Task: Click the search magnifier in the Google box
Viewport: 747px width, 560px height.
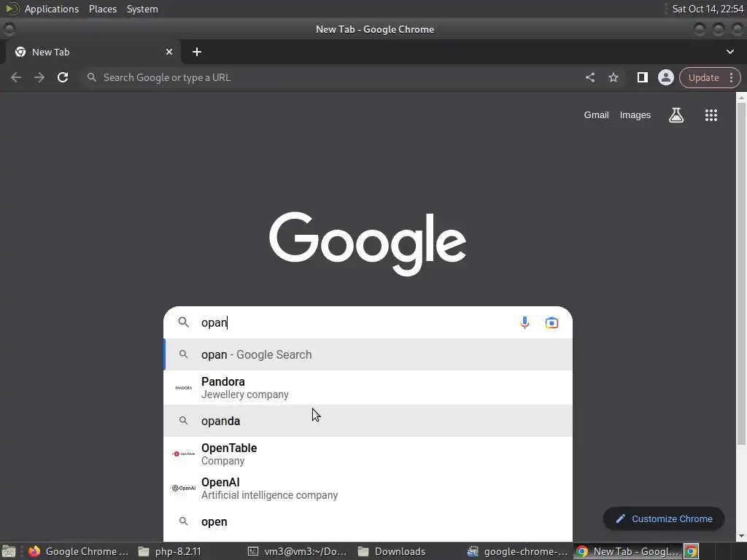Action: pos(183,322)
